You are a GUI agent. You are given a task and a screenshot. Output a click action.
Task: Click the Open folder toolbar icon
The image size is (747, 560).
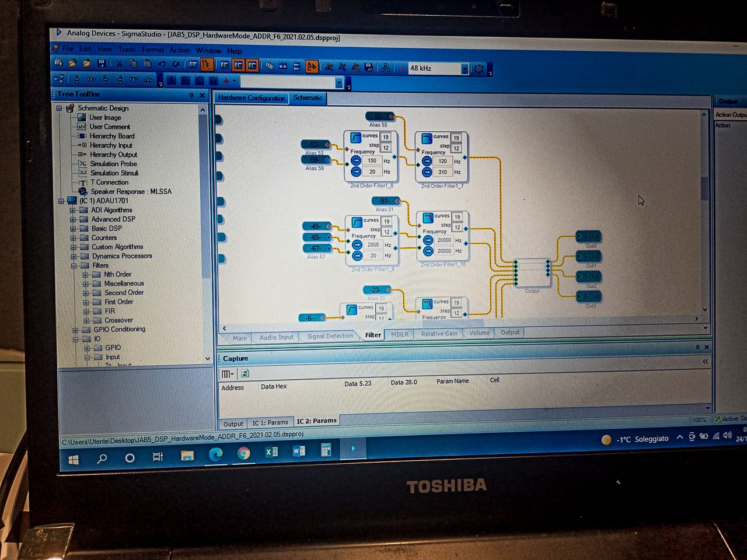72,63
